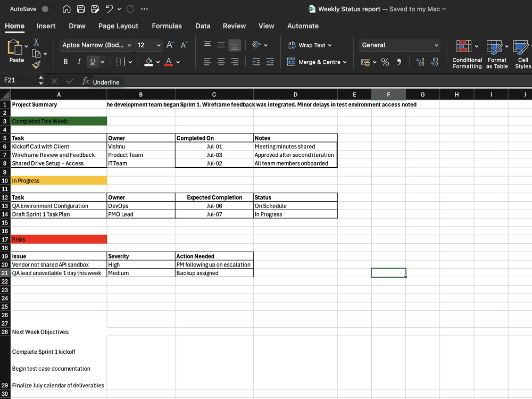Expand fill colour dropdown arrow
This screenshot has height=399, width=532.
tap(158, 62)
